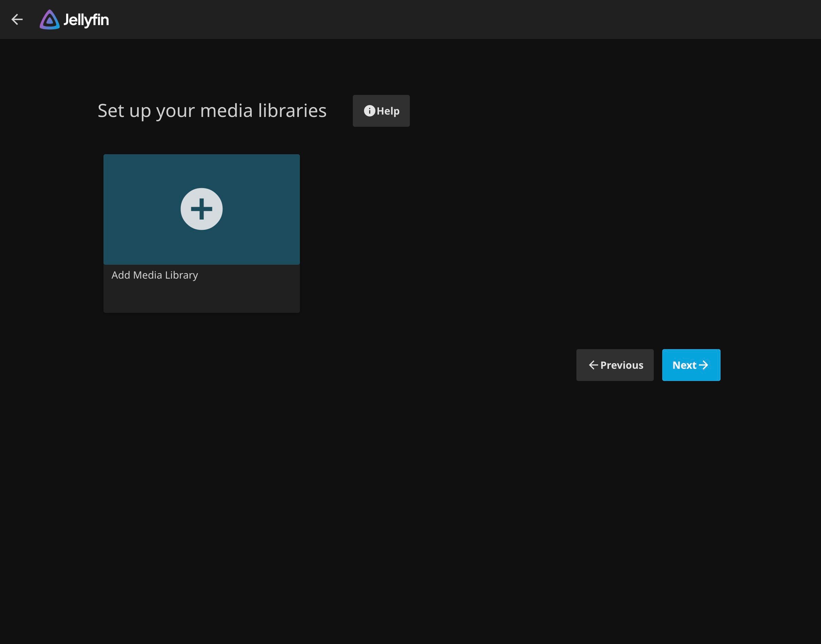This screenshot has height=644, width=821.
Task: Click the word 'Help' in Help button
Action: coord(388,111)
